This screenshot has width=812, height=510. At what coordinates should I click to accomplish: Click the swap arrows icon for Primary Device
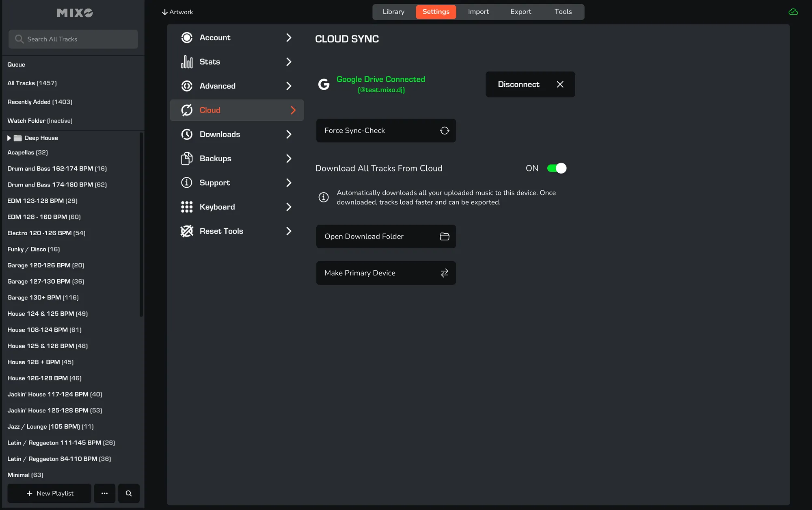tap(445, 273)
